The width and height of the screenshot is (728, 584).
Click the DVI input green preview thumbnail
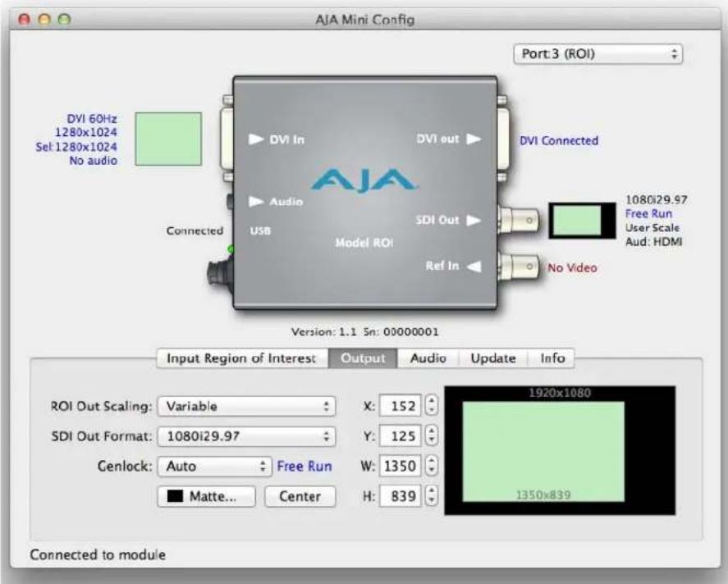click(x=168, y=139)
